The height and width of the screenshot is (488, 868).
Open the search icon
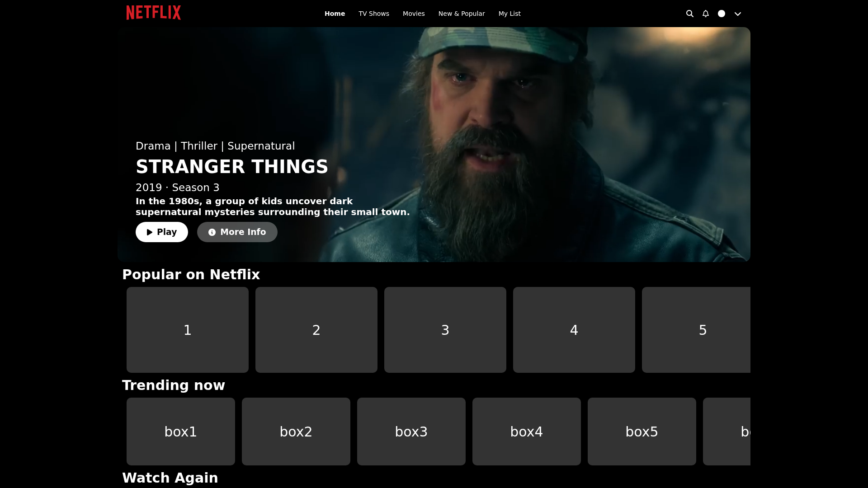(690, 14)
